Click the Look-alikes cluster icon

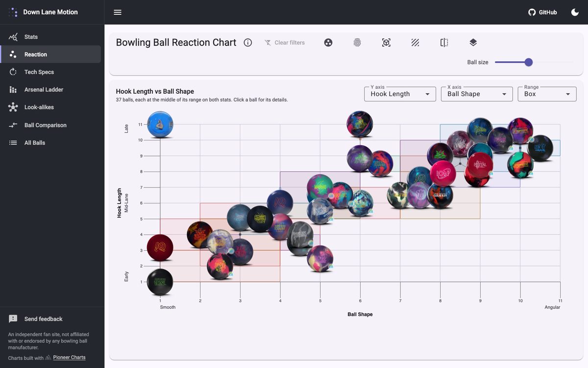[13, 107]
